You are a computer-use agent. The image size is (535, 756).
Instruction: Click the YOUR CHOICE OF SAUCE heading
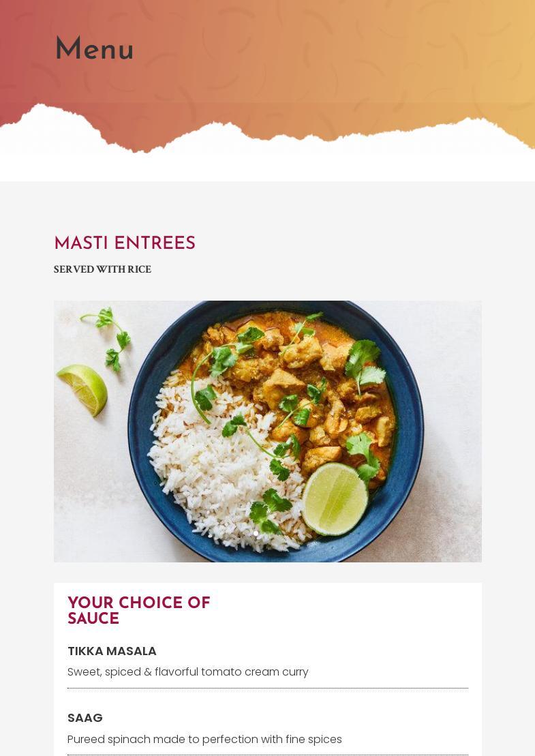[139, 610]
